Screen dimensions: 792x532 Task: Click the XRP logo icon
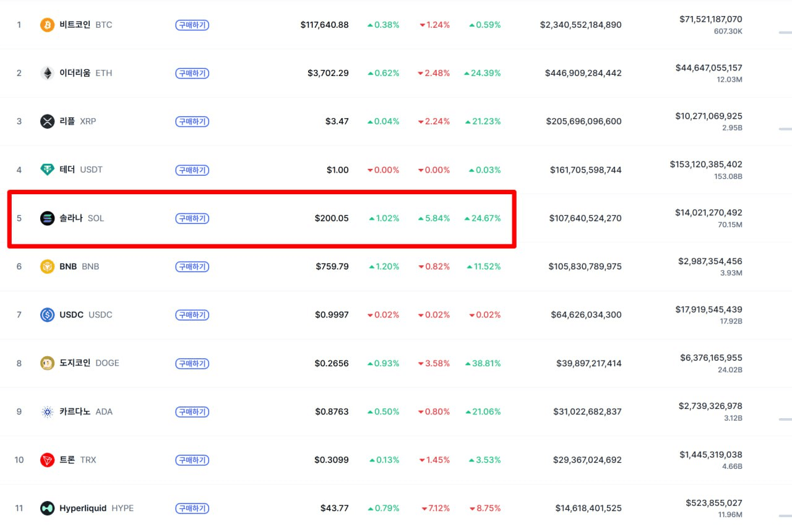pyautogui.click(x=48, y=121)
